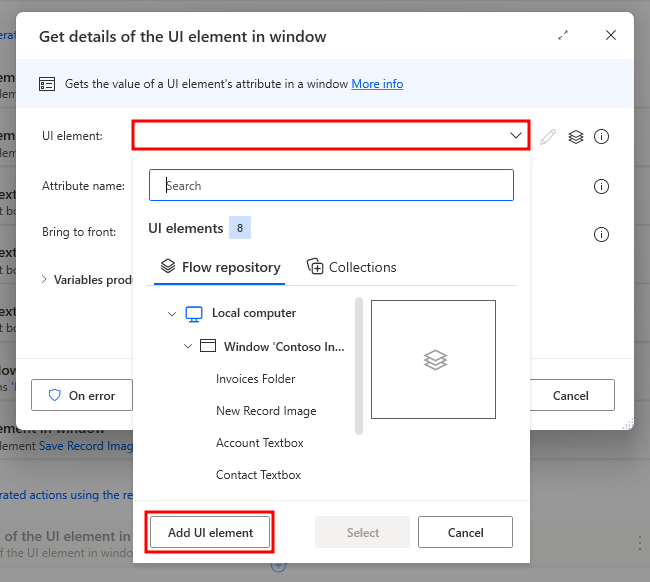Screen dimensions: 650x582
Task: Click the Collections tab icon
Action: coord(315,266)
